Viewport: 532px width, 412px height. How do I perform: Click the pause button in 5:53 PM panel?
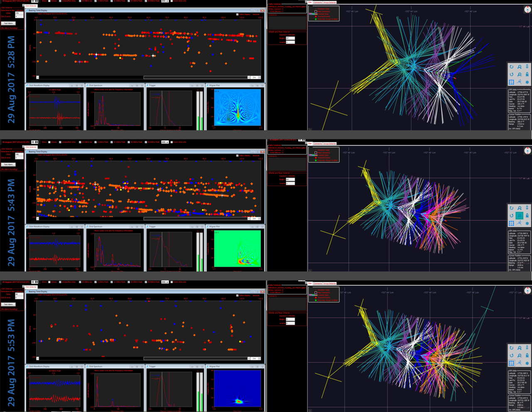(37, 282)
